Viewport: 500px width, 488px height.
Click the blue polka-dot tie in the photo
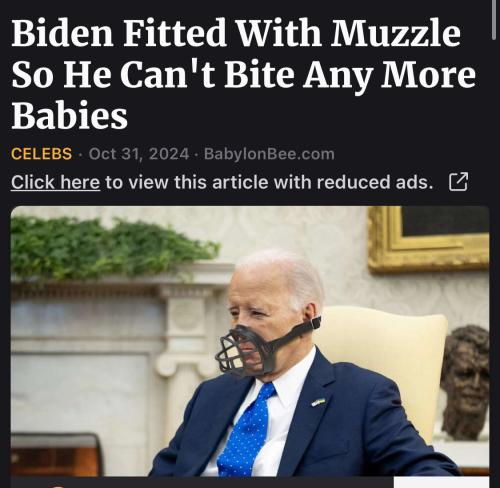click(x=247, y=430)
